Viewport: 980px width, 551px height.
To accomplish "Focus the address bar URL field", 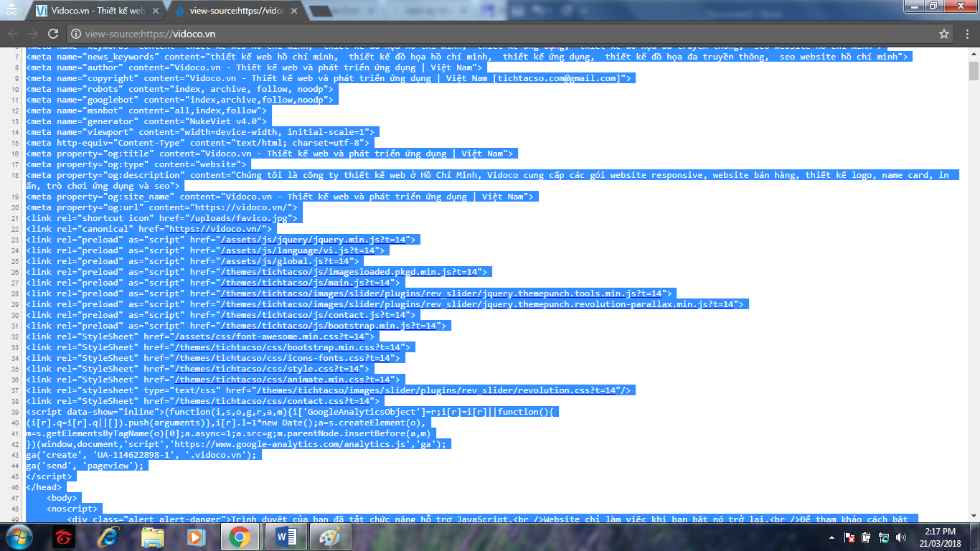I will (502, 34).
